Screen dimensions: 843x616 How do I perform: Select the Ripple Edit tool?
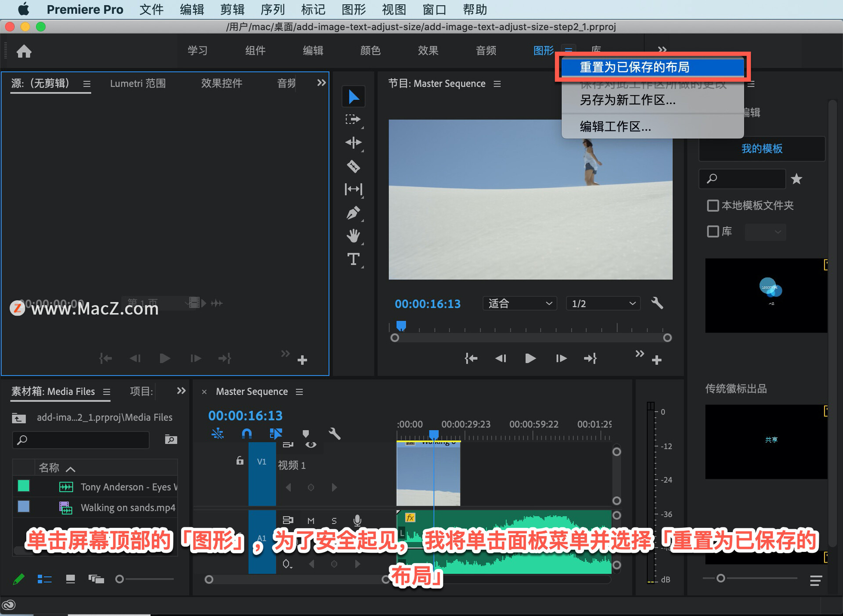tap(353, 143)
